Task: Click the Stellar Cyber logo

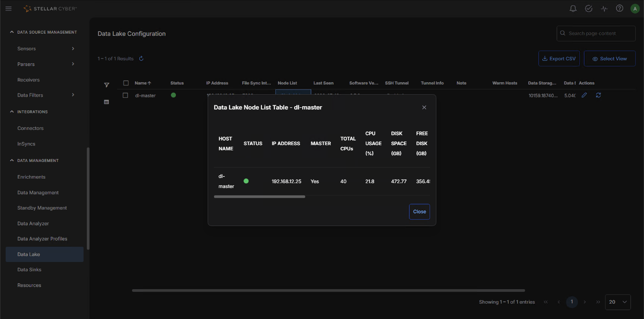Action: [x=50, y=8]
